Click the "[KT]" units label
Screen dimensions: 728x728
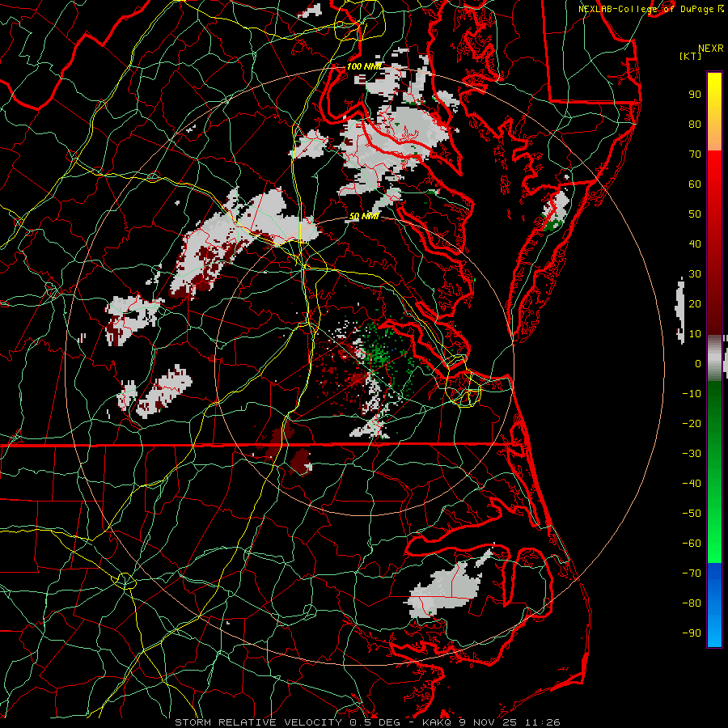pos(690,56)
